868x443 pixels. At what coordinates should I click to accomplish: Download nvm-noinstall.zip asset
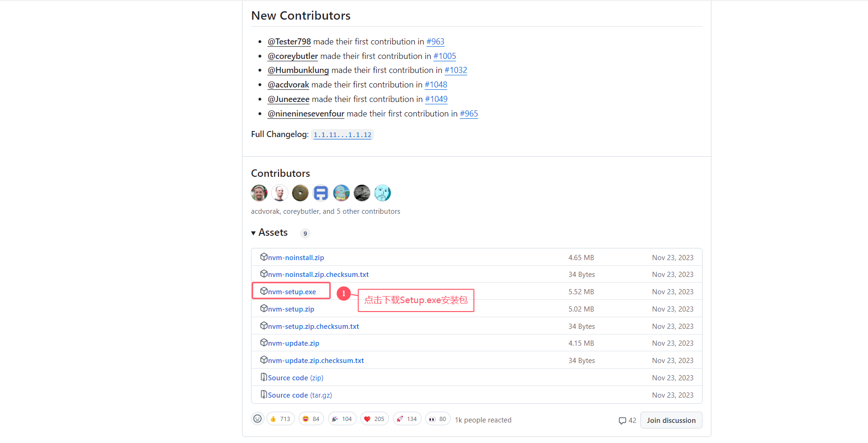pyautogui.click(x=296, y=258)
